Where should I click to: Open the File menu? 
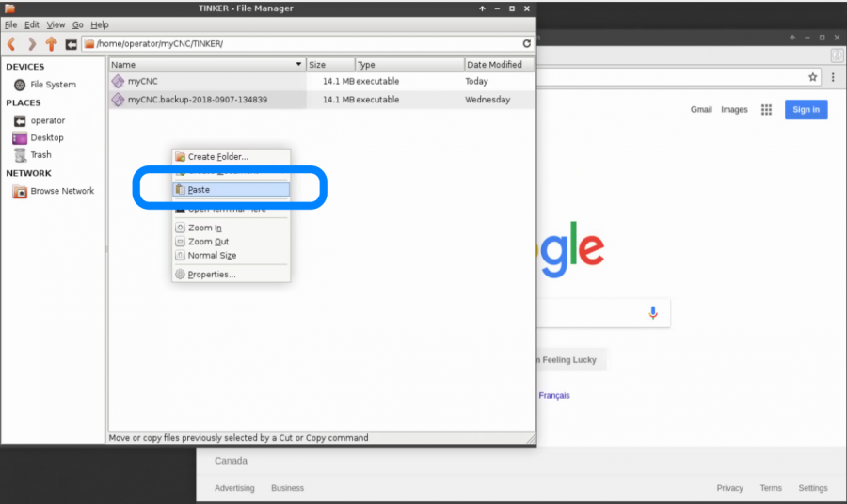[11, 24]
